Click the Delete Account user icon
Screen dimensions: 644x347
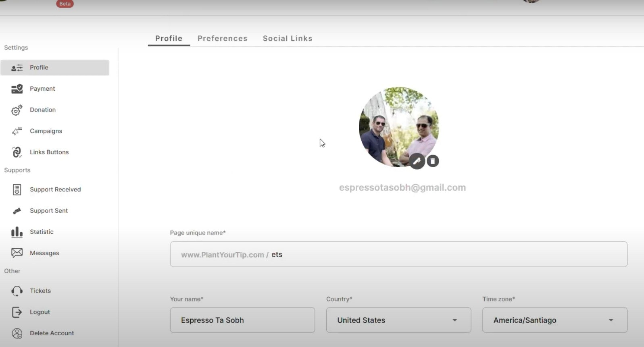(x=17, y=333)
